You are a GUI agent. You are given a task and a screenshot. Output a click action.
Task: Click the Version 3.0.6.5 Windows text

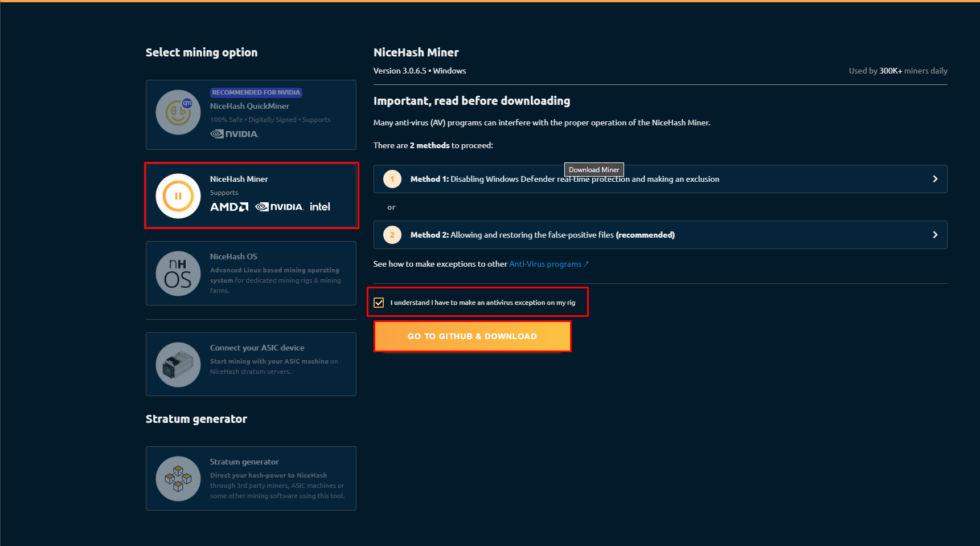pos(420,71)
